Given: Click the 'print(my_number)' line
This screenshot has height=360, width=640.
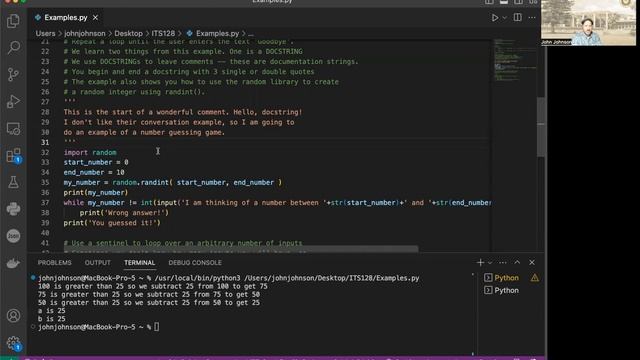Looking at the screenshot, I should point(96,192).
